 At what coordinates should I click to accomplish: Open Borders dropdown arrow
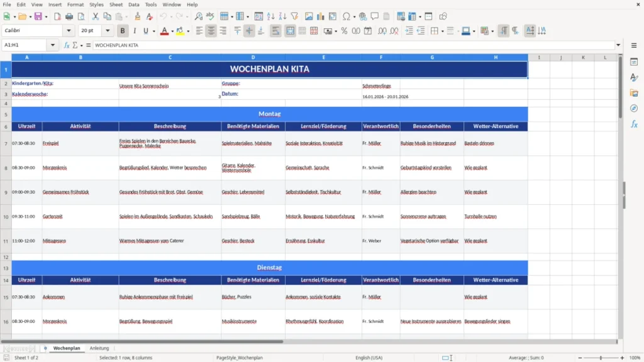click(442, 31)
